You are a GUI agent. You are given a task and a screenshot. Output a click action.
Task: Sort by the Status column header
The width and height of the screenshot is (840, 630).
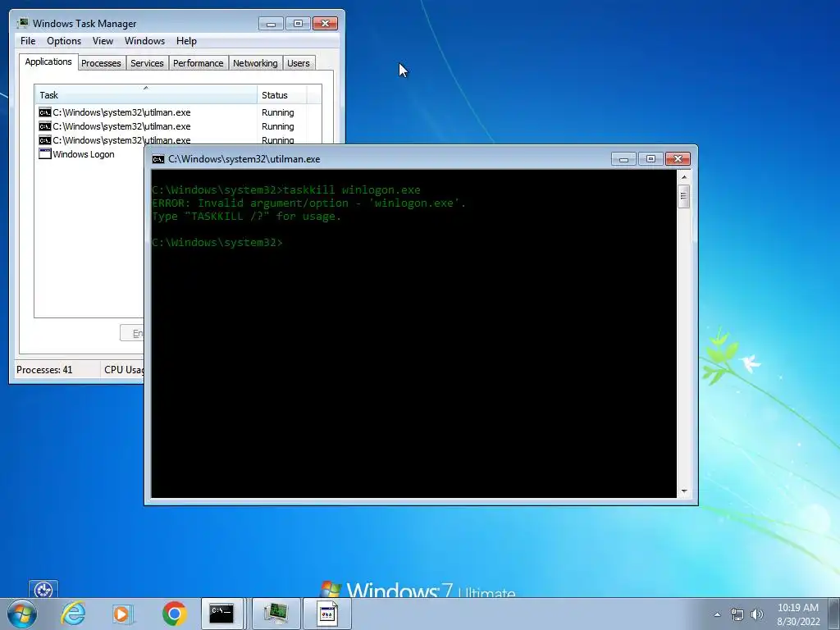(x=282, y=95)
